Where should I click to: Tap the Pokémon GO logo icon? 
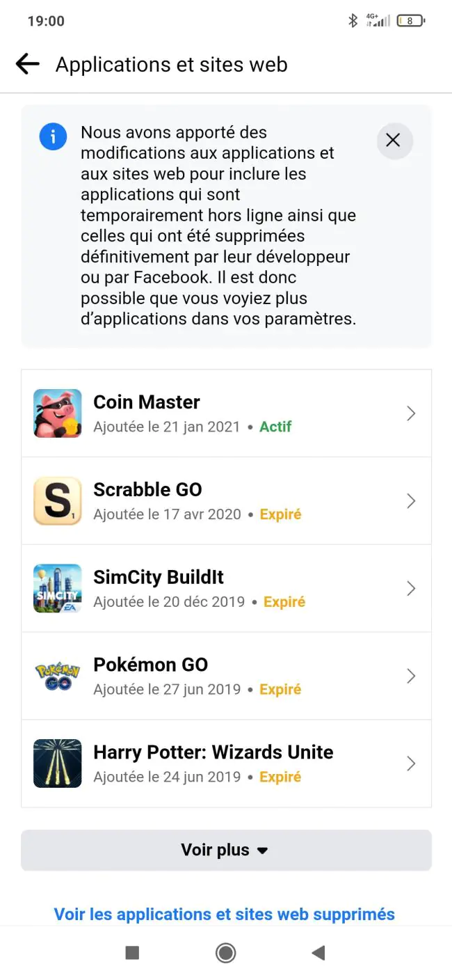coord(58,677)
